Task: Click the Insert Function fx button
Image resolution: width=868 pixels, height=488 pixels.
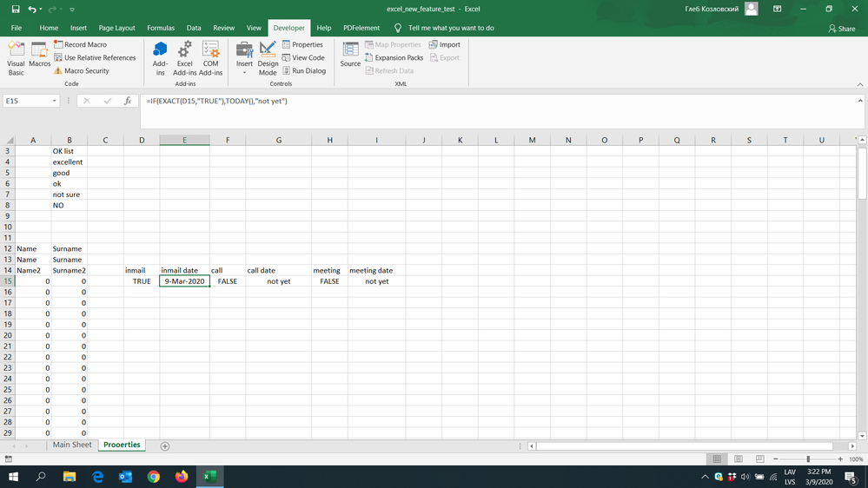Action: point(128,101)
